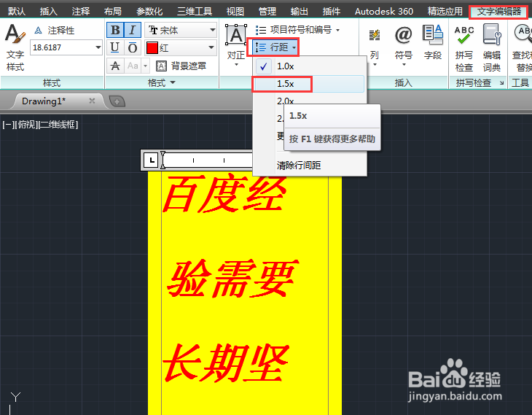Viewport: 532px width, 415px height.
Task: Switch to the 插入 ribbon tab
Action: coord(49,11)
